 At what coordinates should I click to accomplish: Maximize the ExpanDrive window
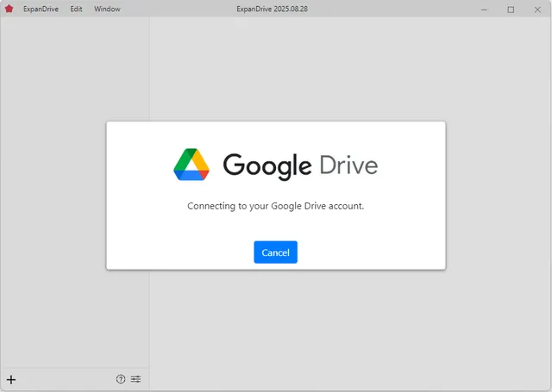(x=511, y=9)
